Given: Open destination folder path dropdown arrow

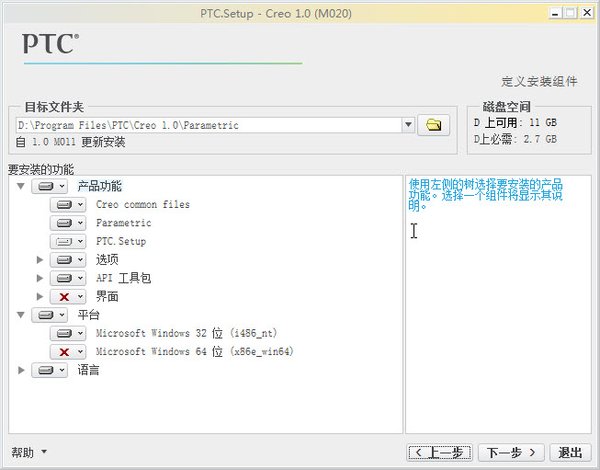Looking at the screenshot, I should [408, 125].
